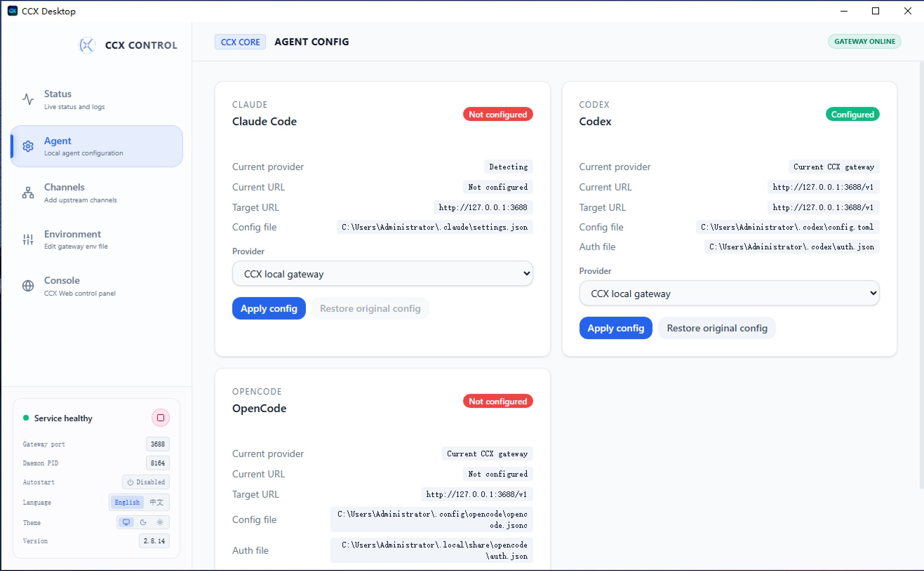
Task: Switch language to English
Action: click(x=127, y=502)
